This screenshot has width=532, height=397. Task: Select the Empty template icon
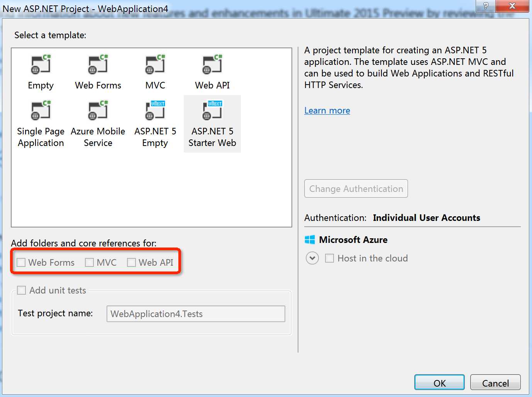(41, 64)
